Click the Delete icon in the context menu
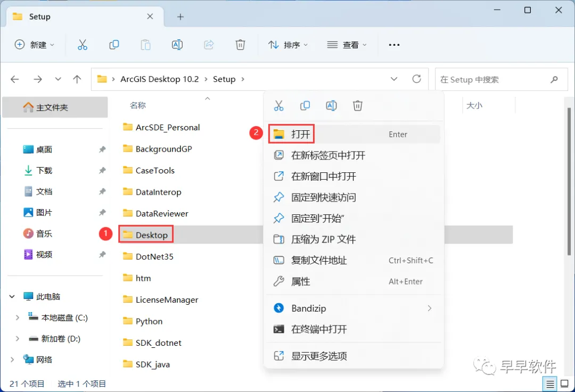Viewport: 575px width, 392px height. [358, 106]
